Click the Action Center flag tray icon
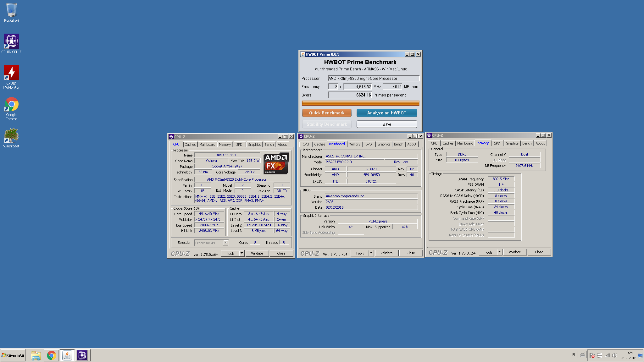Image resolution: width=644 pixels, height=362 pixels. point(592,355)
